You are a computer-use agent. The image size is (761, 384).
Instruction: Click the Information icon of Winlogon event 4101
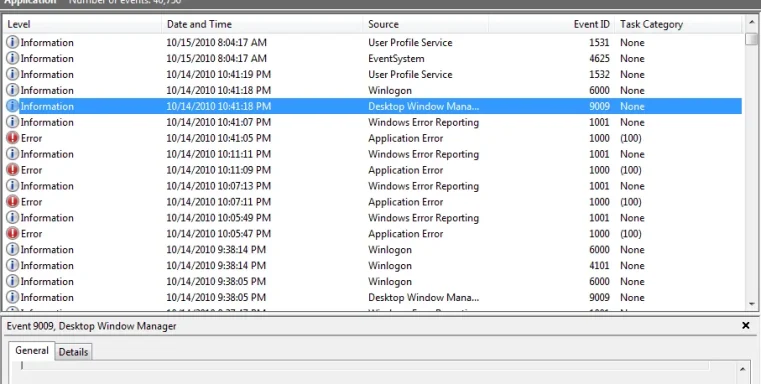(x=13, y=266)
